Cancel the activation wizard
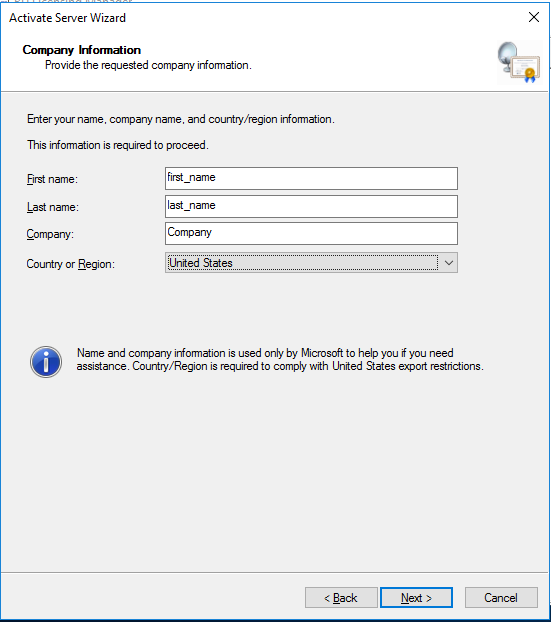 pos(501,597)
